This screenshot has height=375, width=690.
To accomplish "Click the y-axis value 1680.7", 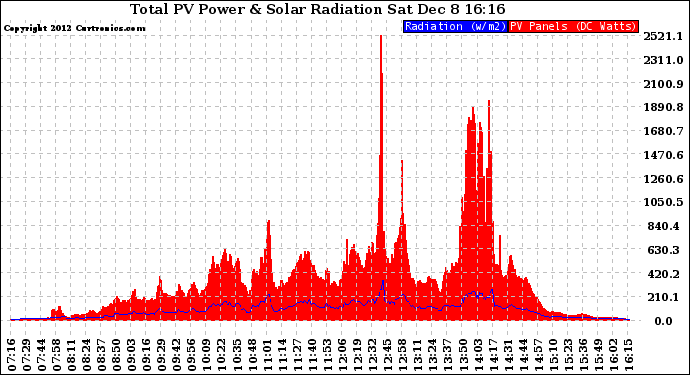I will (663, 131).
